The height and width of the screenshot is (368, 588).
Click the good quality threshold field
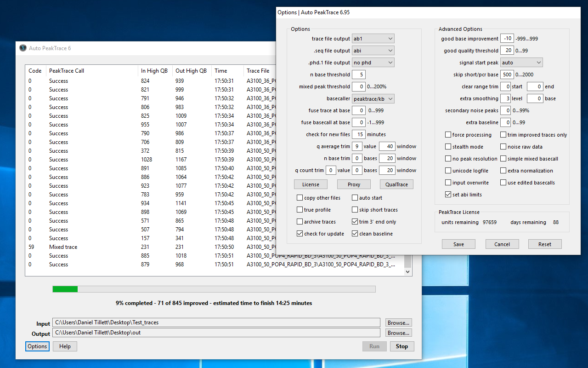[507, 51]
